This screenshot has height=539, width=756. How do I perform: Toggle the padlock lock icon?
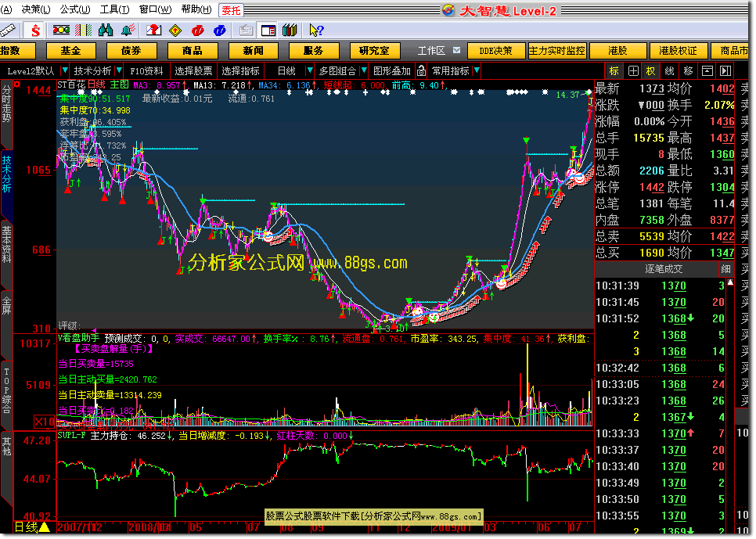(x=421, y=71)
